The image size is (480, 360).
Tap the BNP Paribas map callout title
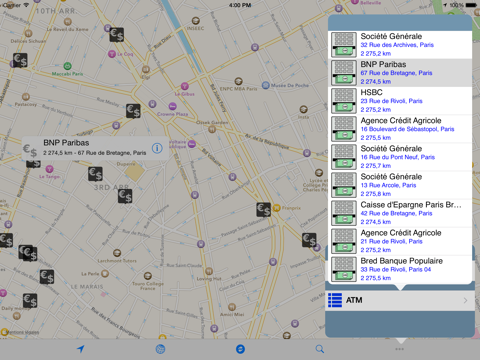pyautogui.click(x=66, y=143)
